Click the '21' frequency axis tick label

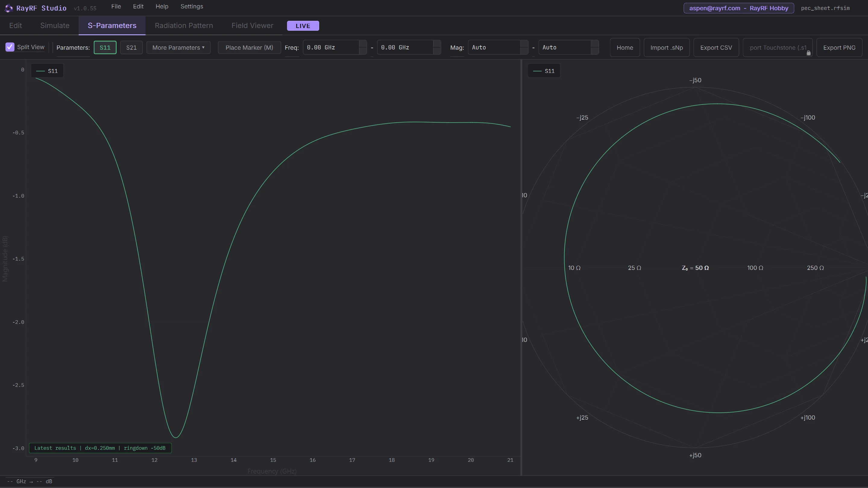(510, 460)
